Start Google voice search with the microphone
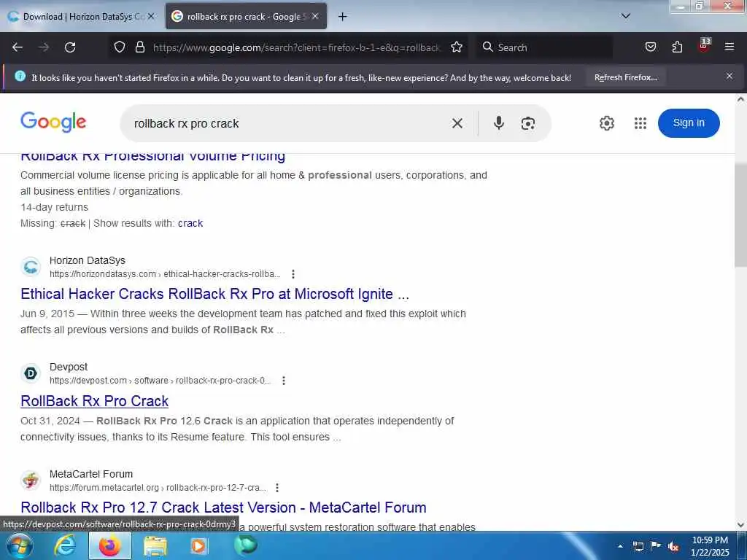The height and width of the screenshot is (560, 747). point(499,122)
